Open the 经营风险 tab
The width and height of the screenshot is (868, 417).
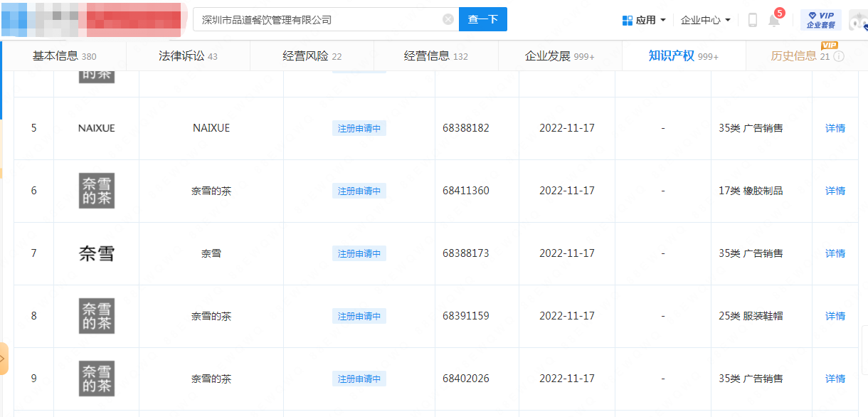tap(312, 56)
